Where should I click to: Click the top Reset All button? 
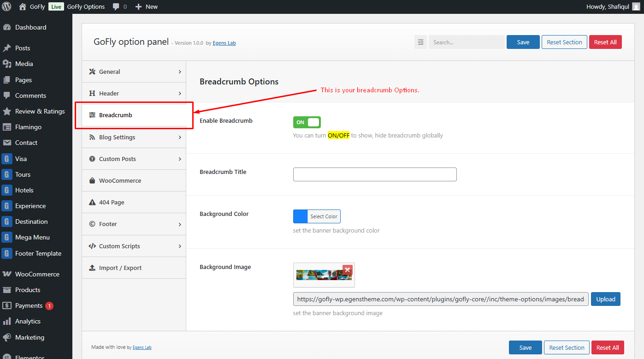[605, 42]
